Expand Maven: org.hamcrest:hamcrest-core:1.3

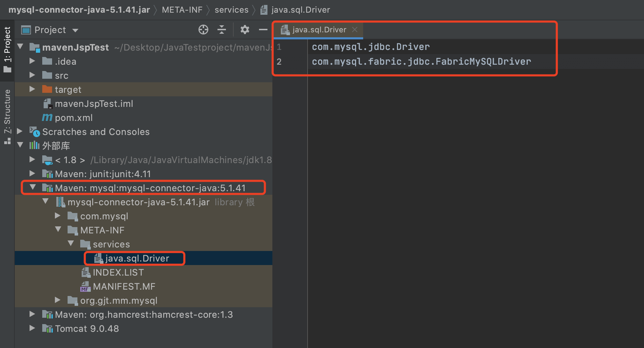point(32,314)
